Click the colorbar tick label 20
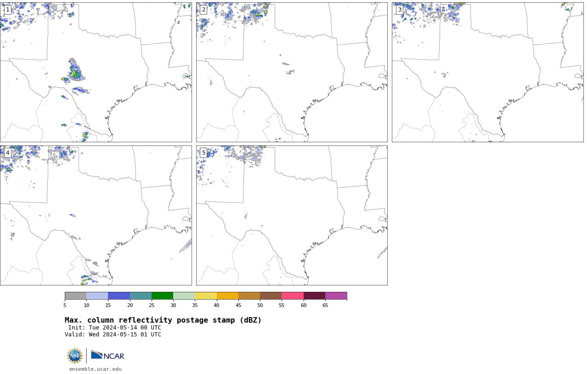Image resolution: width=588 pixels, height=374 pixels. (130, 305)
